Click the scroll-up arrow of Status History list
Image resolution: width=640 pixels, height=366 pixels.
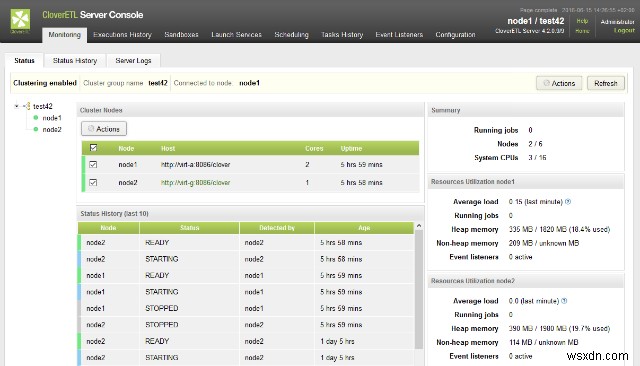419,226
